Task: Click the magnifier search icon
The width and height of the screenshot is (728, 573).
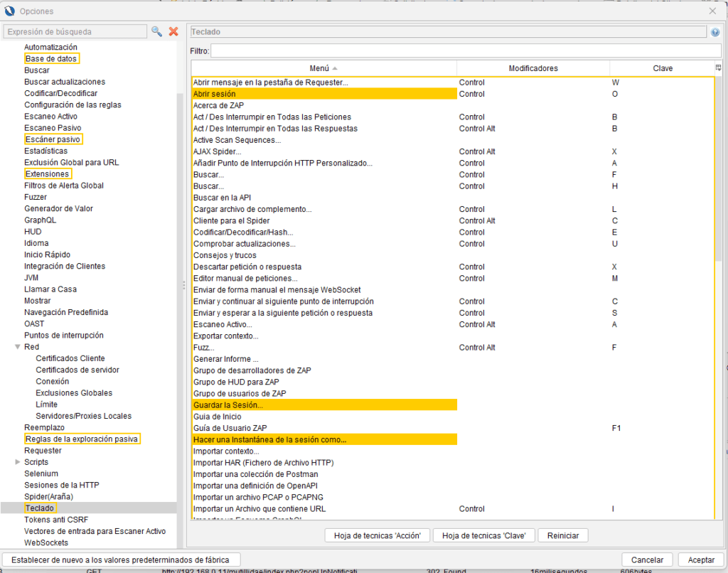Action: pos(156,31)
